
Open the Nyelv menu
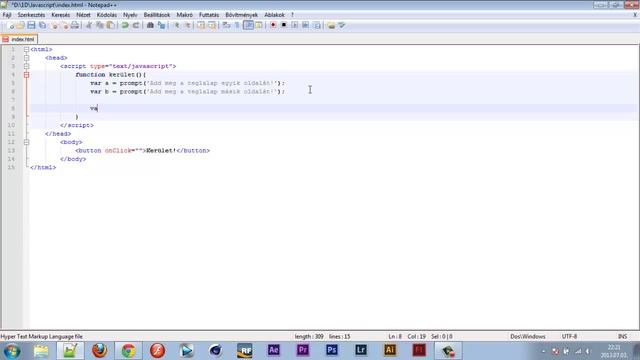[x=130, y=15]
